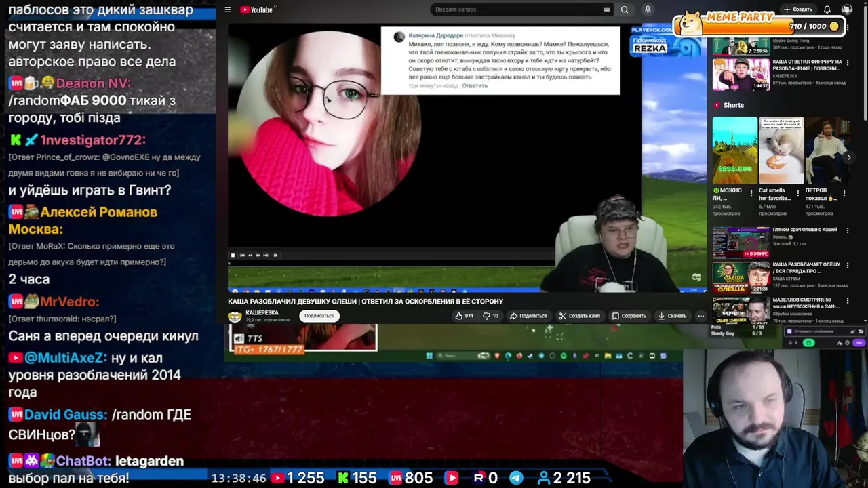Click the Ответить reply link in comment
The image size is (868, 488).
475,86
